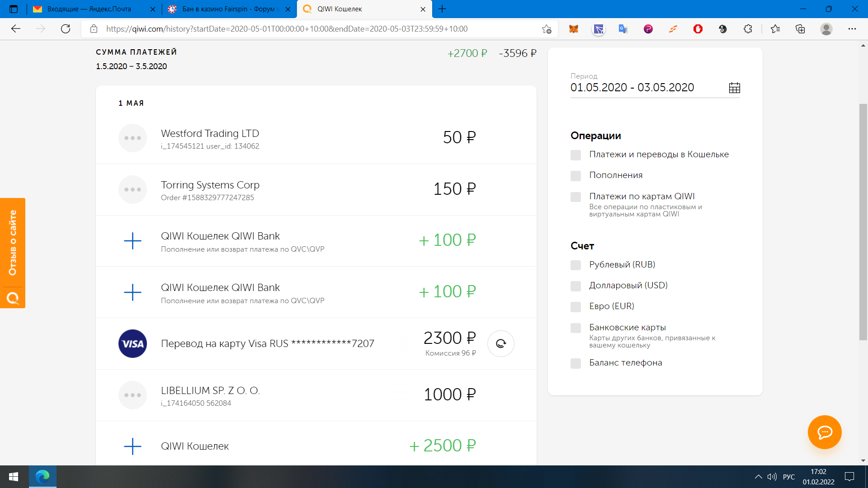
Task: Check the Евро (EUR) account filter
Action: coord(576,307)
